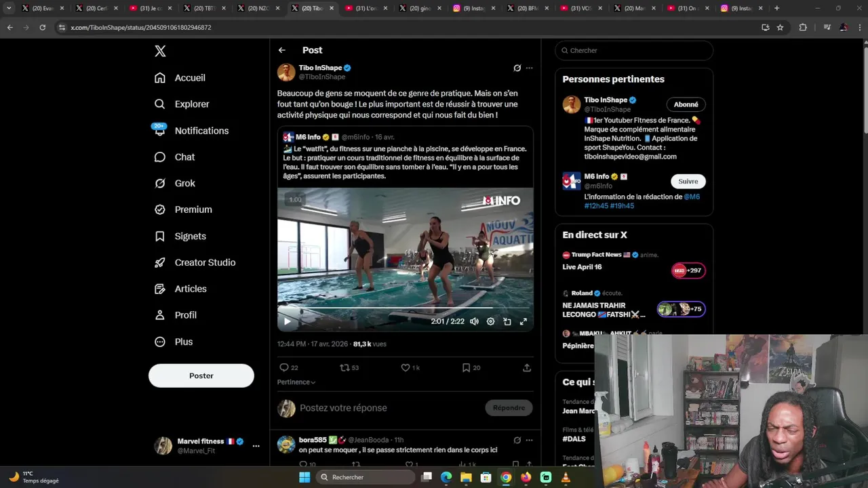The width and height of the screenshot is (868, 488).
Task: Open Signets bookmarks
Action: click(180, 237)
